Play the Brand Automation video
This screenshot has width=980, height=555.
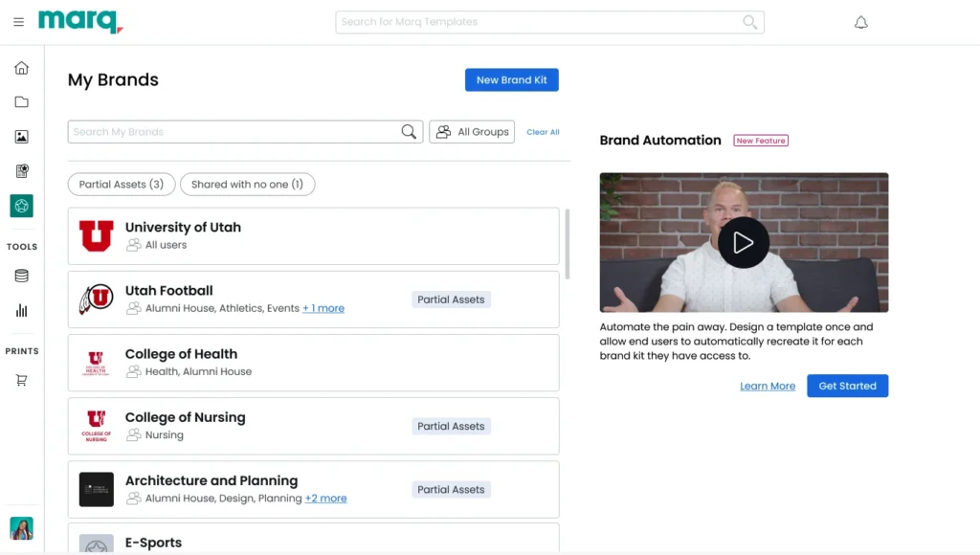[x=744, y=242]
